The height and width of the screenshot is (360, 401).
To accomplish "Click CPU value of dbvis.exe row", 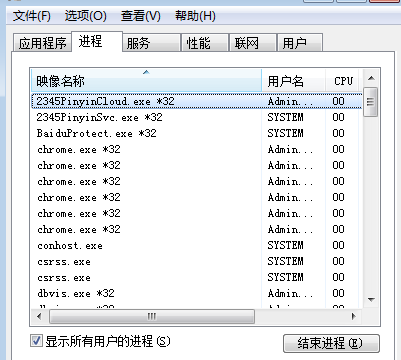I will click(x=338, y=293).
